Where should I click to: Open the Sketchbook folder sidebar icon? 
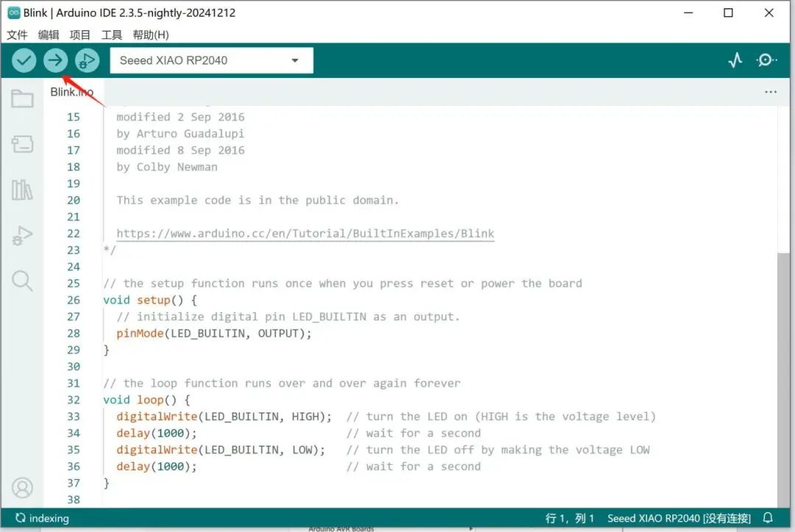click(22, 99)
